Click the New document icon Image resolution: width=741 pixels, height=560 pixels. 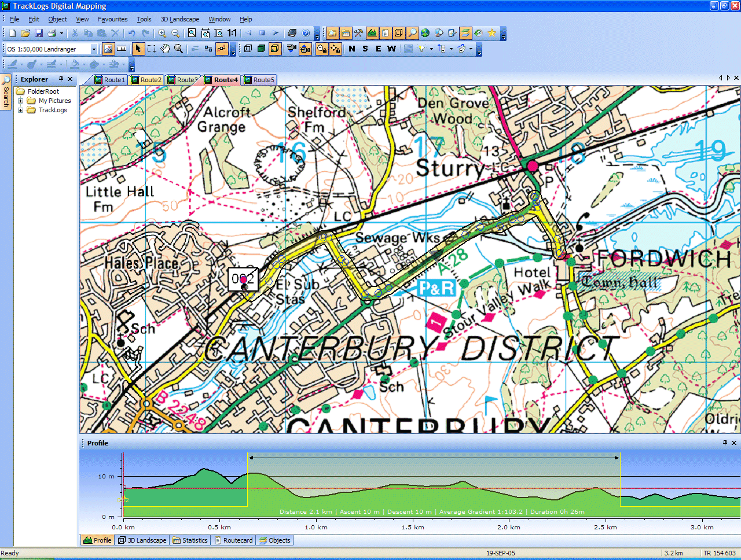click(12, 33)
